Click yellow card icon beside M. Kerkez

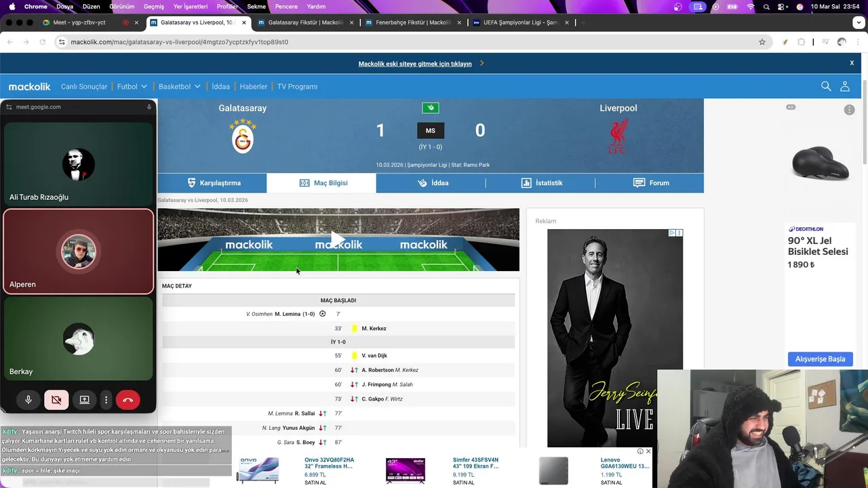(x=354, y=329)
